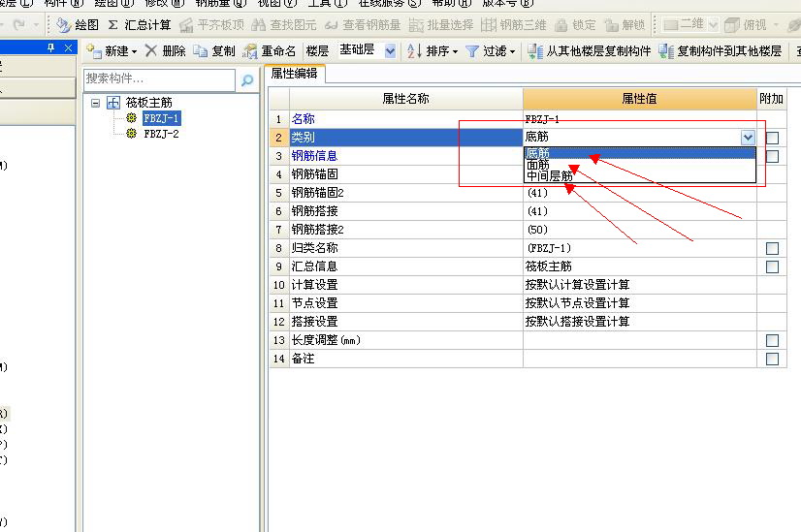Click 从其他楼层复制构件 icon
This screenshot has width=801, height=532.
(x=535, y=51)
